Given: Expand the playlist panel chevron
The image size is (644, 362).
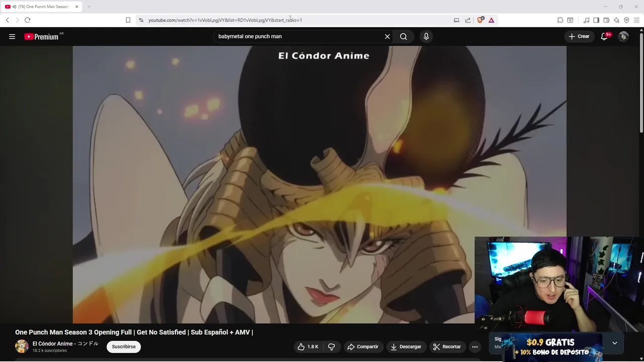Looking at the screenshot, I should (614, 343).
